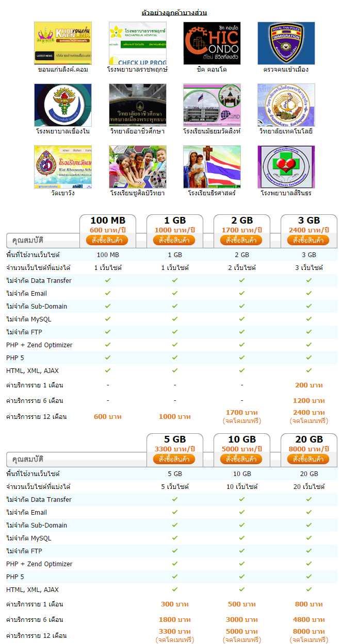Order the 20 GB hosting plan
342x644 pixels.
308,459
